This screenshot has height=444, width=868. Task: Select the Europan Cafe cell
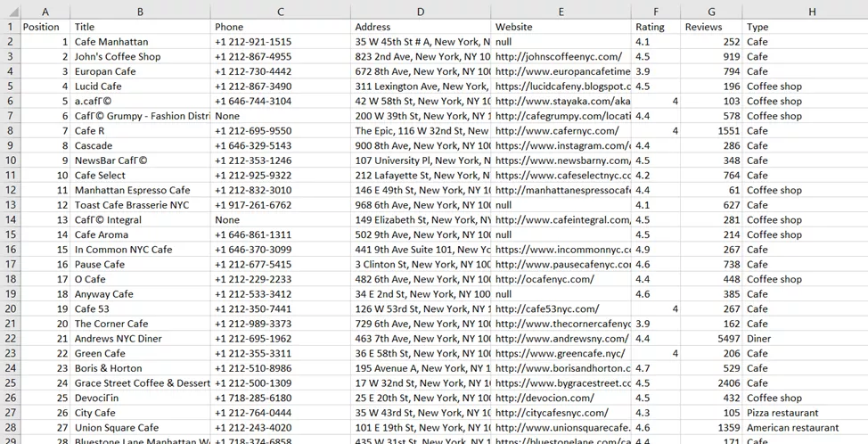[x=140, y=71]
